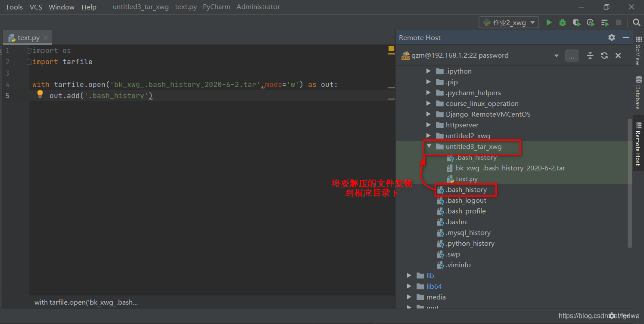The height and width of the screenshot is (324, 644).
Task: Expand the .ipython folder
Action: tap(428, 71)
